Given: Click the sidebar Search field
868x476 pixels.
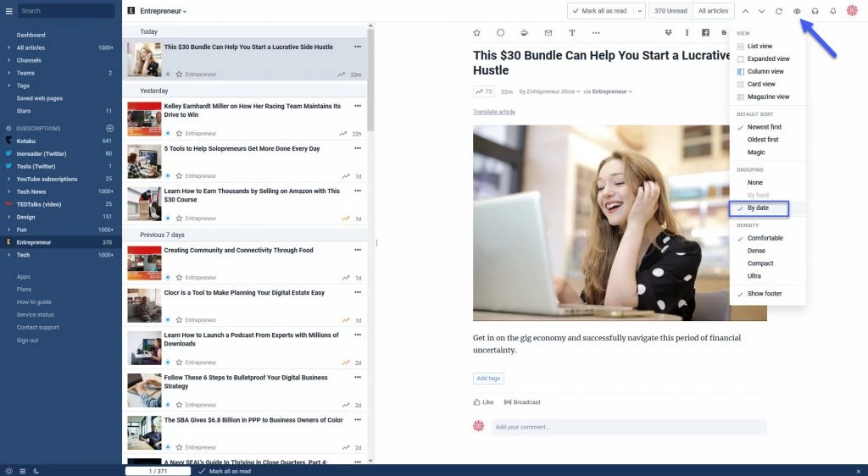Looking at the screenshot, I should click(x=66, y=11).
